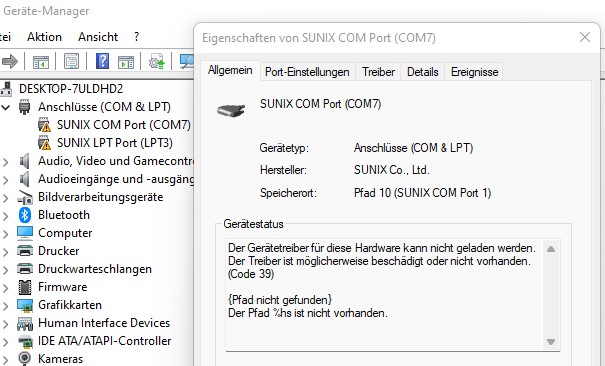
Task: Click the forward arrow toolbar icon
Action: click(x=10, y=61)
